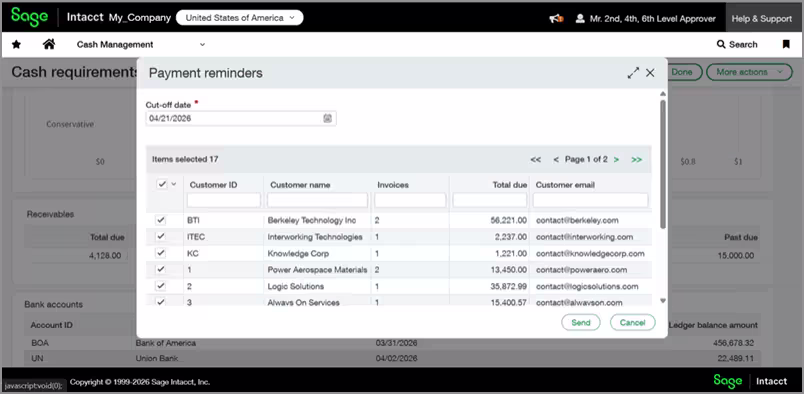Viewport: 804px width, 394px height.
Task: Go to the previous page arrow
Action: point(556,160)
